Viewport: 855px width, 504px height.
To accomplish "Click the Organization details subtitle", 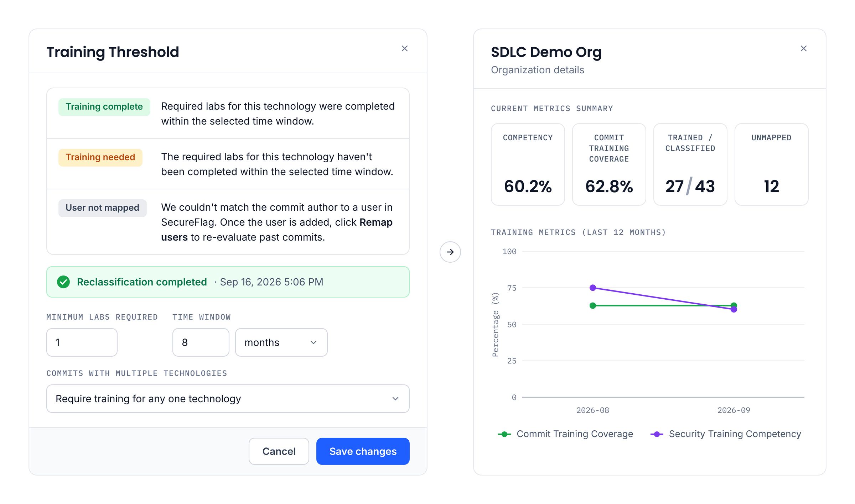I will click(538, 70).
